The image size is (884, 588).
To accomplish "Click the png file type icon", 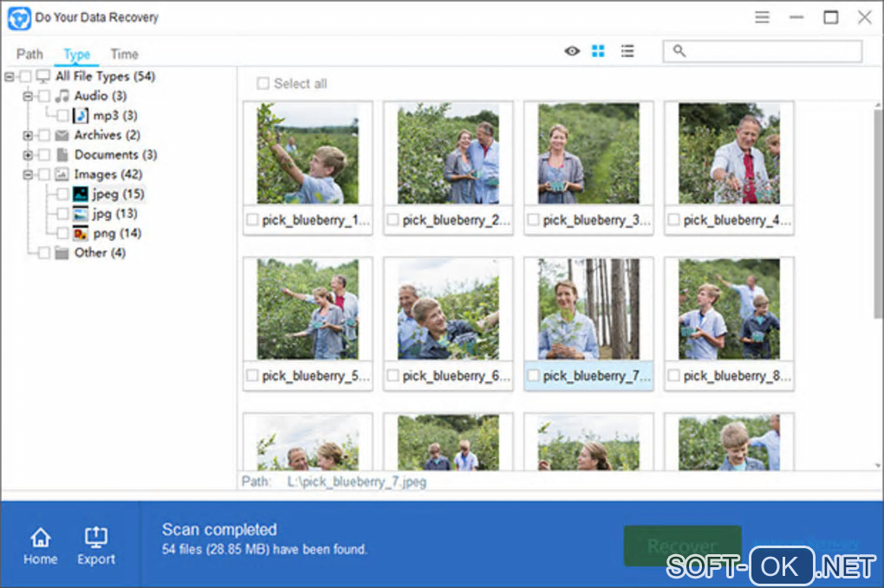I will (81, 233).
